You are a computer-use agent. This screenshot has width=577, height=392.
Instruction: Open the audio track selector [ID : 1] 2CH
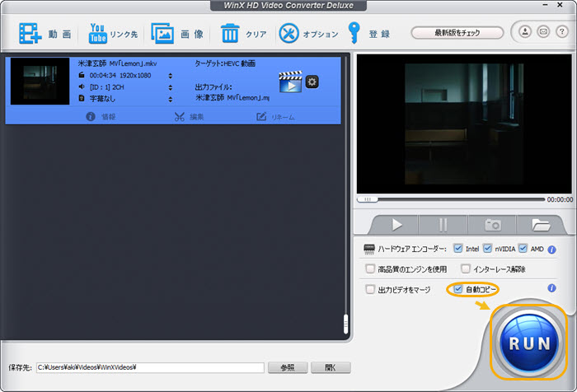(171, 87)
